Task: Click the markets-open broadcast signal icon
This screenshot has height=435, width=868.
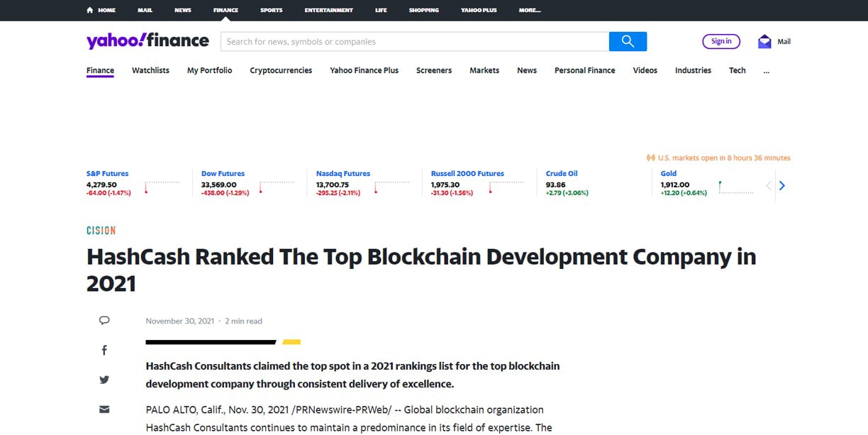Action: tap(651, 158)
